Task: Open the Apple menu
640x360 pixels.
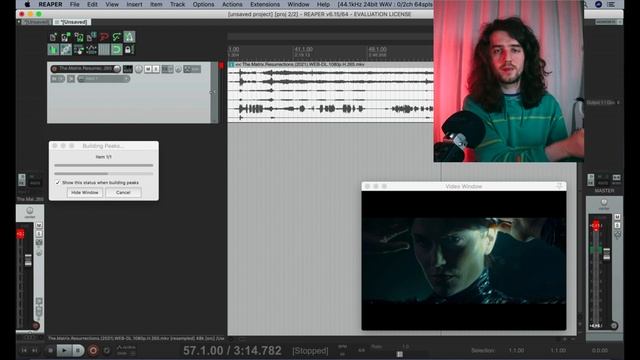Action: (27, 4)
